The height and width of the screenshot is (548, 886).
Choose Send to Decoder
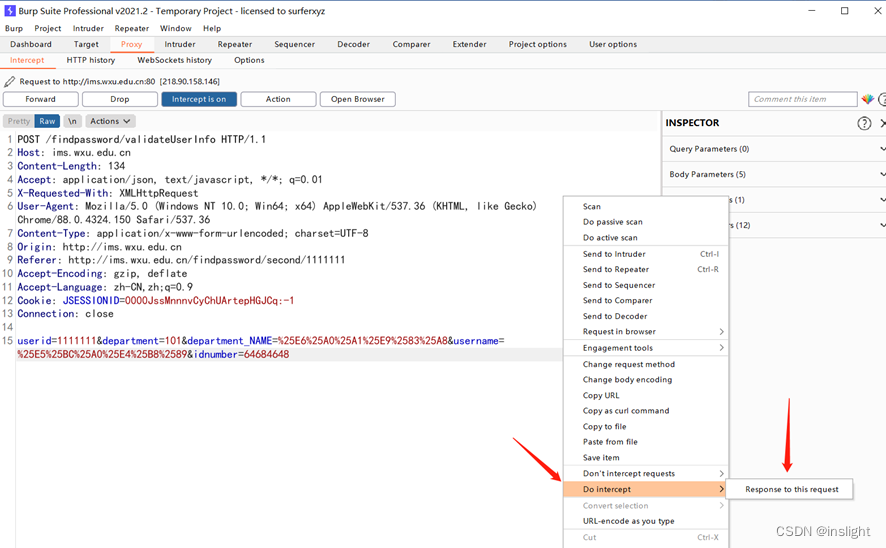[646, 316]
